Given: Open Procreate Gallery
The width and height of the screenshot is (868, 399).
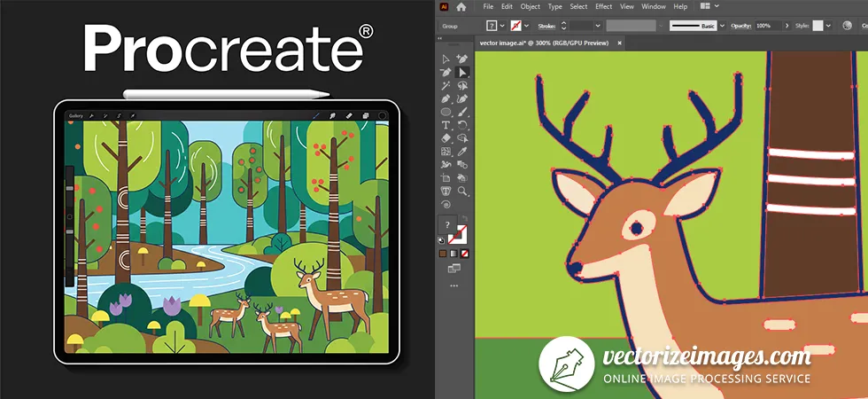Looking at the screenshot, I should (76, 116).
